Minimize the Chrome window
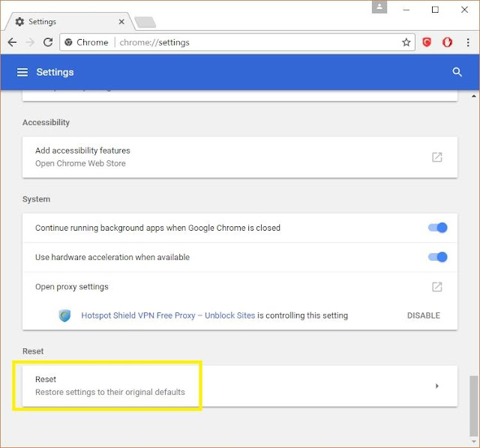The width and height of the screenshot is (480, 448). 406,10
